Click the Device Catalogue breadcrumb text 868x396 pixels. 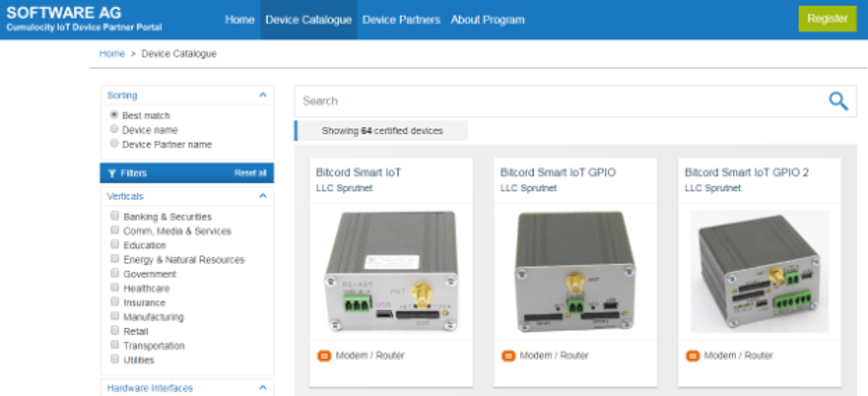(x=179, y=54)
